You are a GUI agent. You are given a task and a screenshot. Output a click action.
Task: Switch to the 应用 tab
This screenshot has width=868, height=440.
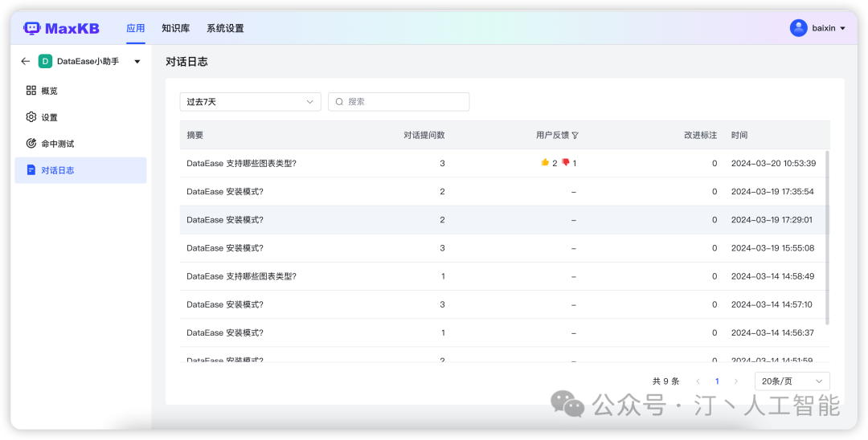(136, 28)
